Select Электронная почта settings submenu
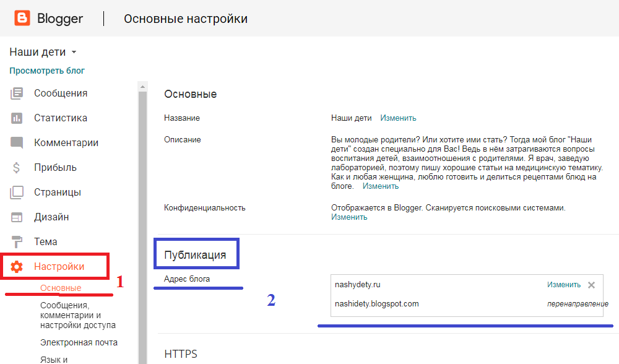Viewport: 619px width, 364px height. (x=79, y=342)
